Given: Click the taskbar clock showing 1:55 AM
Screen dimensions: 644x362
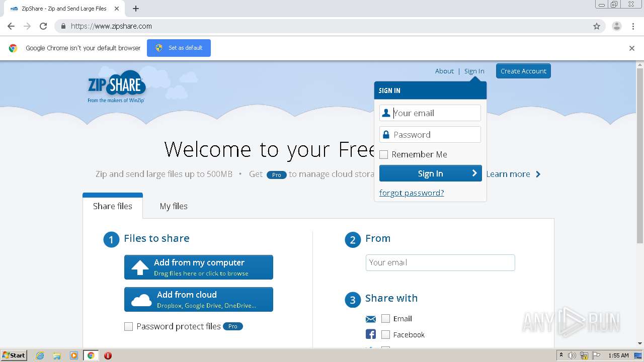Looking at the screenshot, I should (x=618, y=355).
